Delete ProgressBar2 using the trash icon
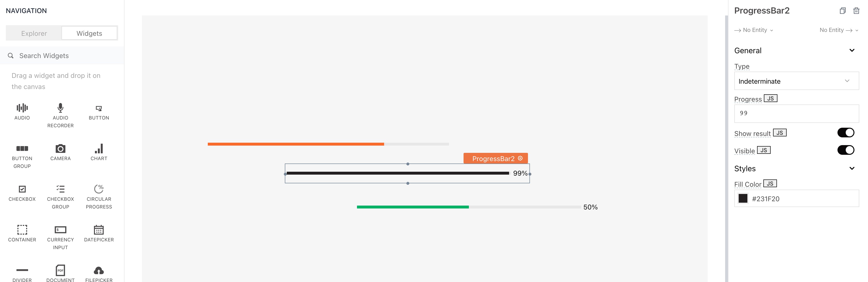This screenshot has width=868, height=282. coord(856,11)
